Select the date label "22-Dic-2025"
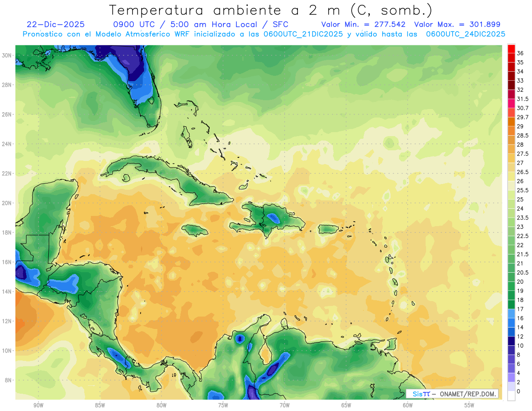Viewport: 532px width, 411px height. point(55,24)
